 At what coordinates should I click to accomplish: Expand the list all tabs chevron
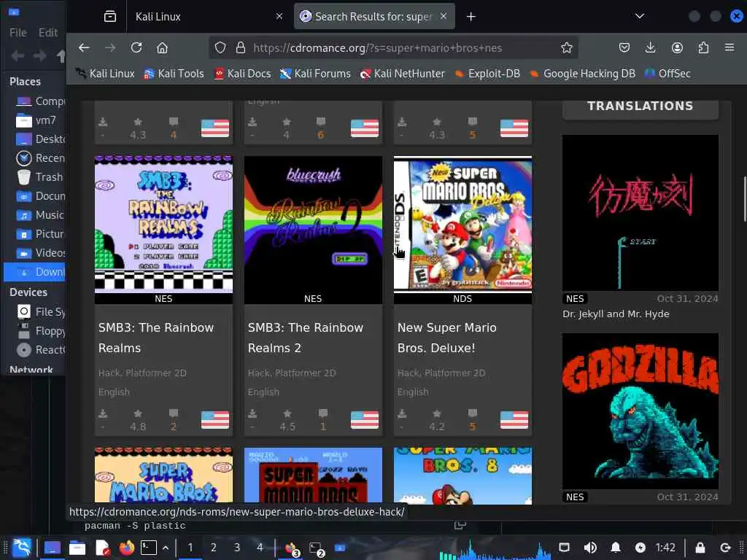click(x=640, y=17)
